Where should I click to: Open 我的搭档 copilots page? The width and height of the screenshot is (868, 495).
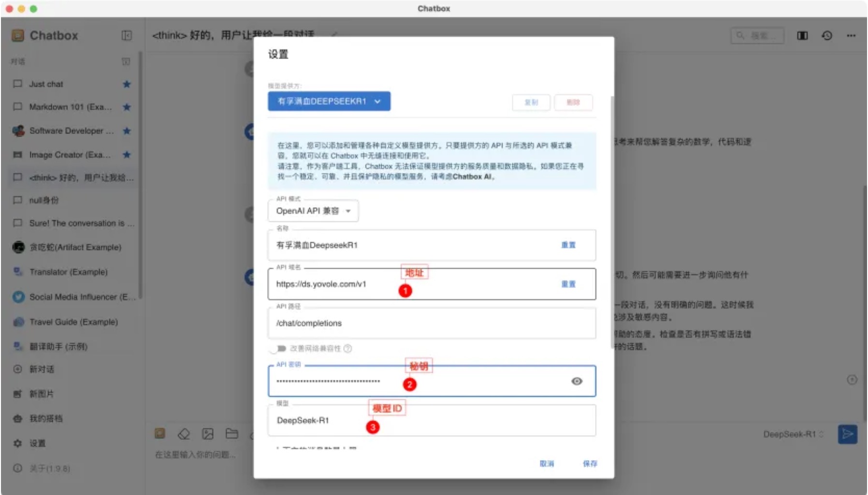[72, 419]
